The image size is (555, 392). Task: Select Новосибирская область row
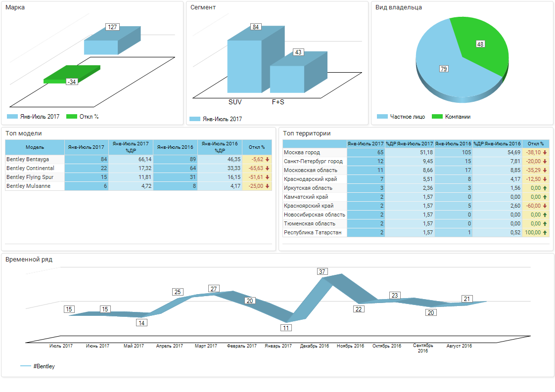(416, 215)
